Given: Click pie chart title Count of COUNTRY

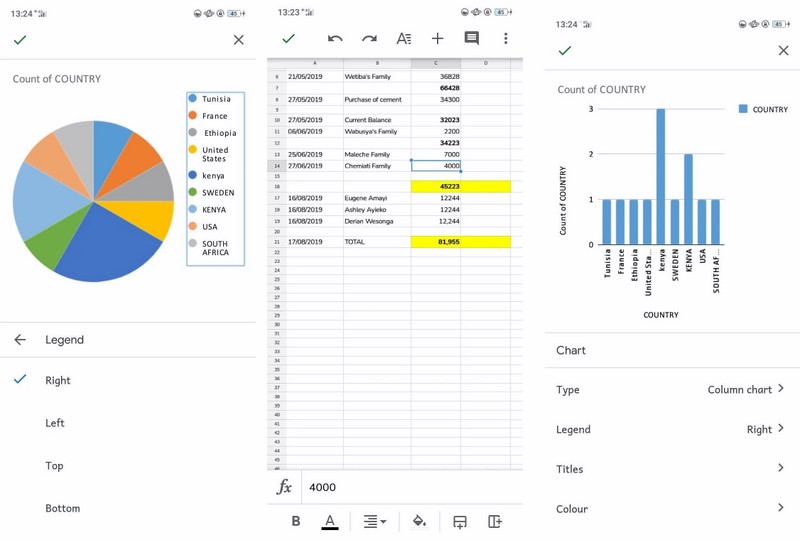Looking at the screenshot, I should click(x=57, y=79).
